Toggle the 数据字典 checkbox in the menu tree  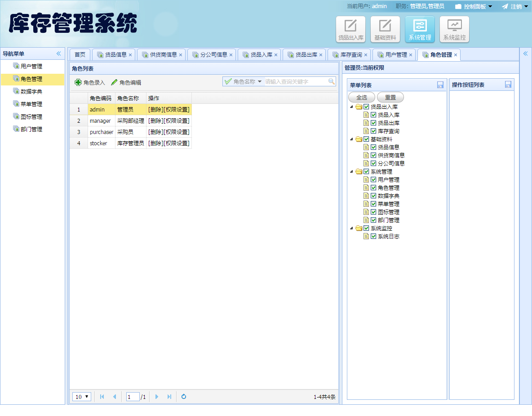(373, 196)
